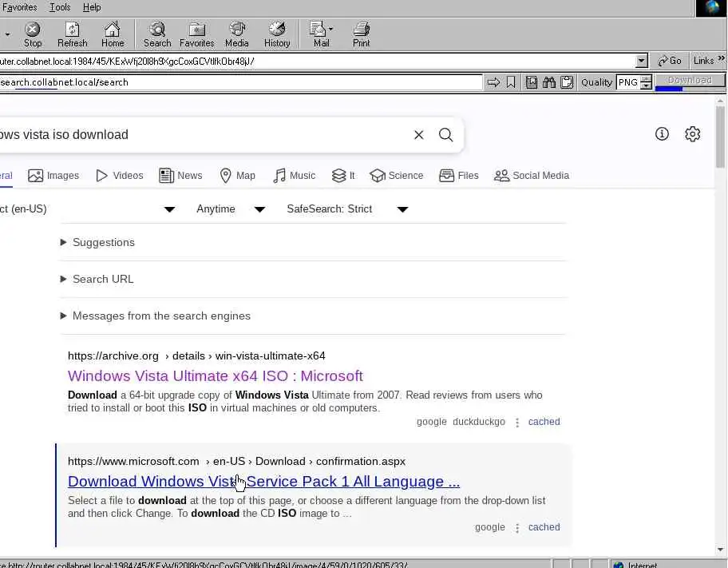Click the bookmark ribbon icon in proxy toolbar

click(511, 82)
